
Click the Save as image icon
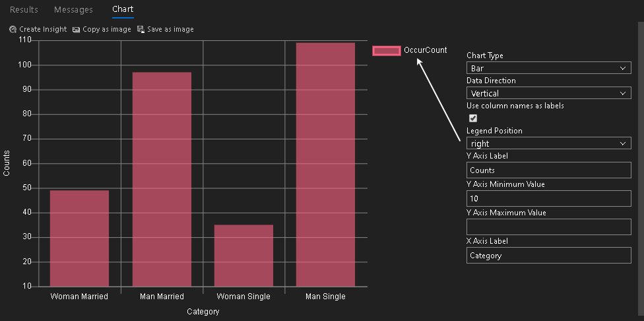pyautogui.click(x=141, y=30)
